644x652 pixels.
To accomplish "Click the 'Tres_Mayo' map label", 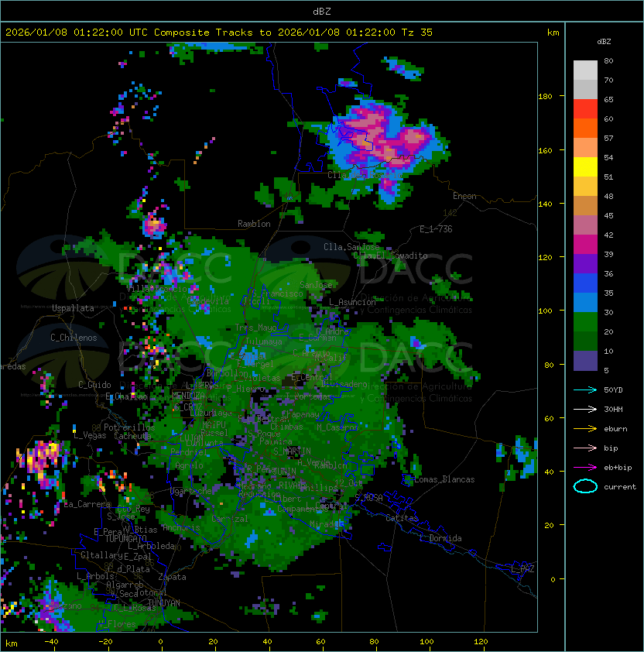I will 255,328.
